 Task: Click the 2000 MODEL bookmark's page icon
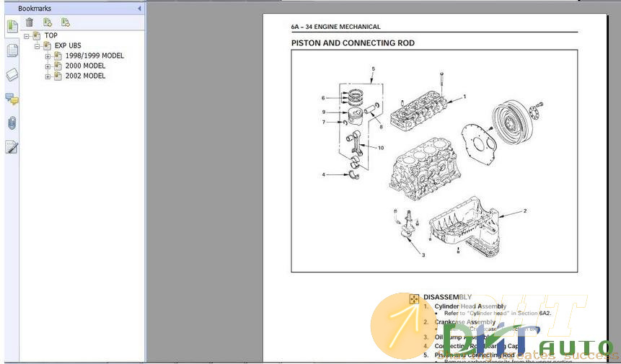coord(58,66)
